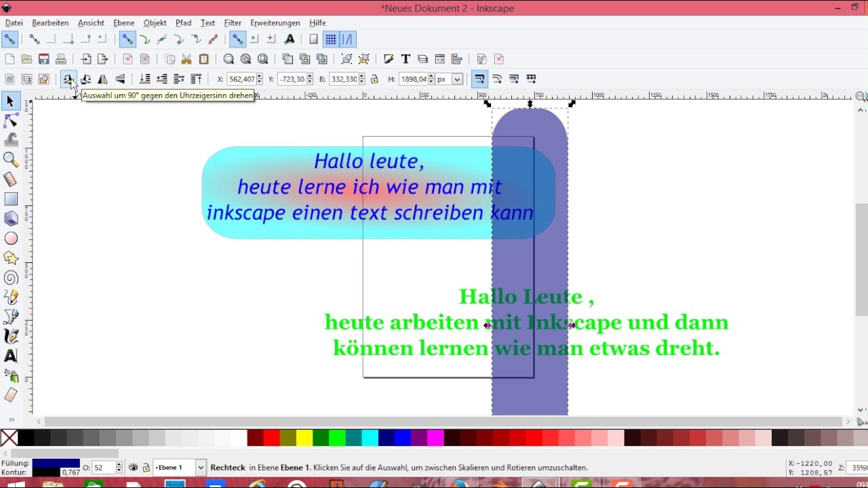Rotate selection 90° clockwise
Viewport: 868px width, 488px height.
tap(85, 79)
